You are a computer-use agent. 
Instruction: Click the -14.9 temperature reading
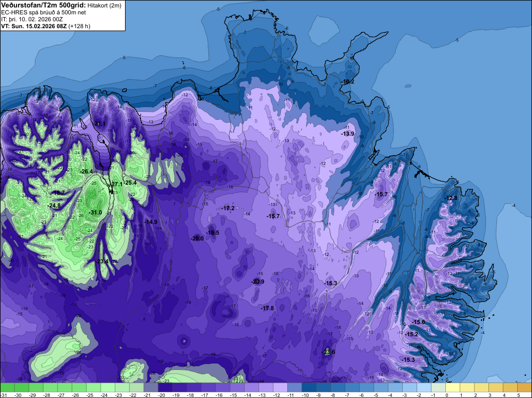tap(151, 222)
